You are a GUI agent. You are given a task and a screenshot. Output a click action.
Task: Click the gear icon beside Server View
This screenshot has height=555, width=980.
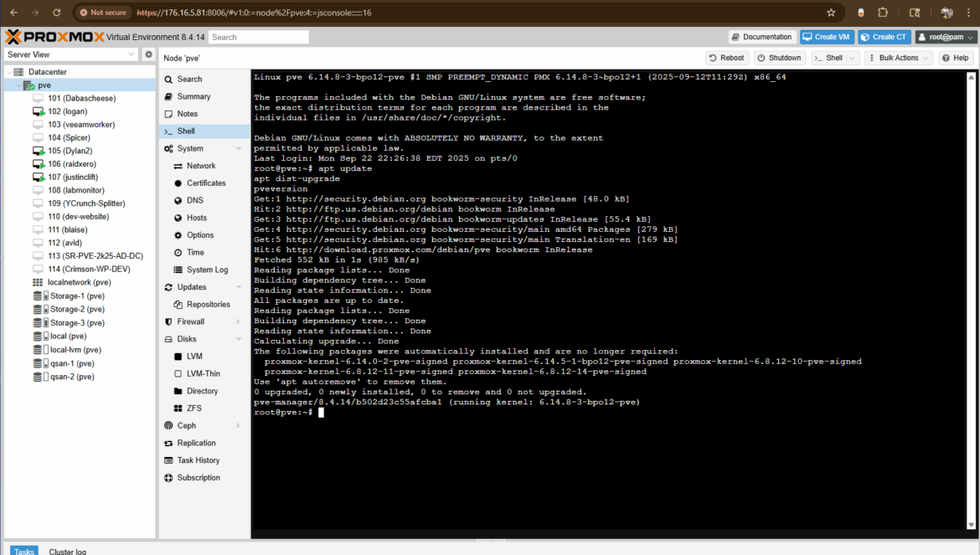[x=148, y=54]
